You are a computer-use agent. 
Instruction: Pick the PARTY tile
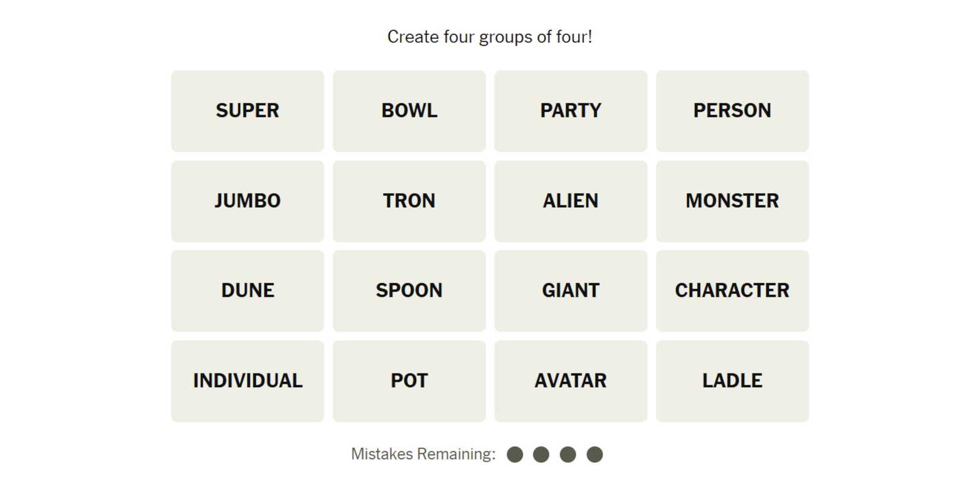570,111
